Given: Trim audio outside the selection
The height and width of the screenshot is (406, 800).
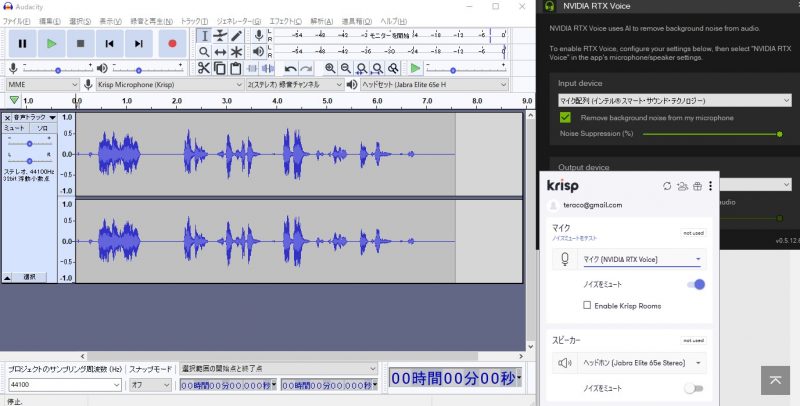Looking at the screenshot, I should pos(252,68).
